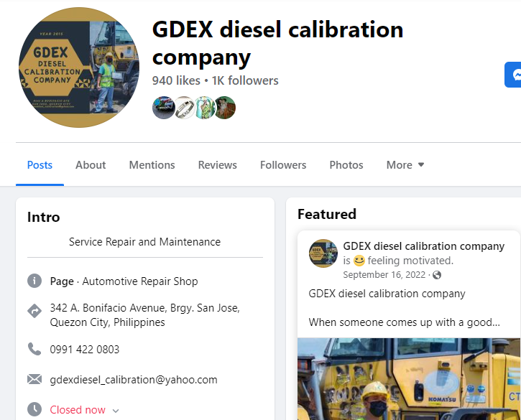Click the page info circle icon
Screen dimensions: 521x420
(x=34, y=281)
